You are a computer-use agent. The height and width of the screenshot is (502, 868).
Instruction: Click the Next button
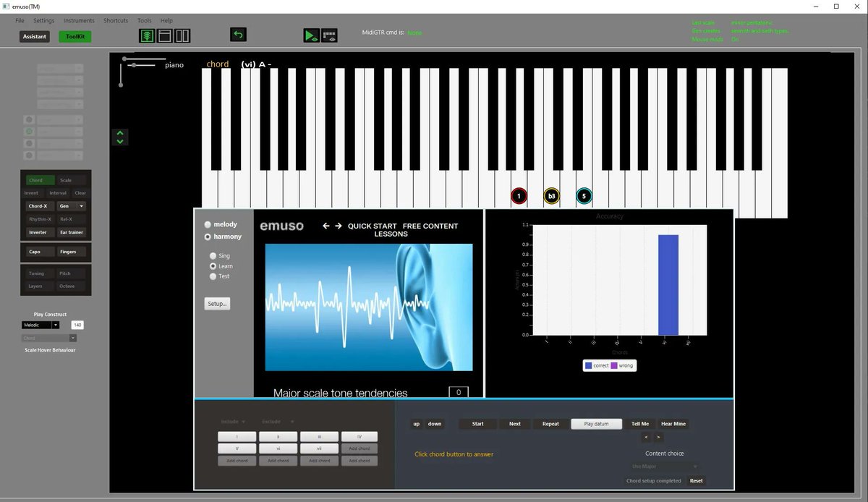(515, 424)
